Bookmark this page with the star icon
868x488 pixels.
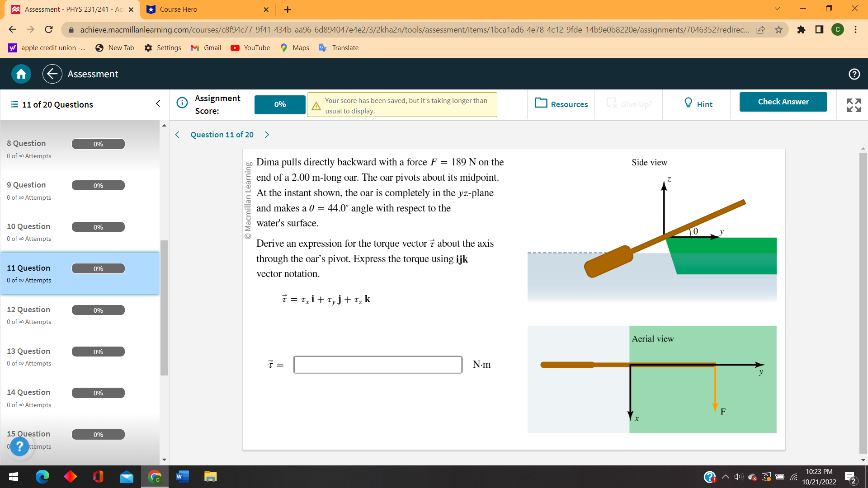779,30
